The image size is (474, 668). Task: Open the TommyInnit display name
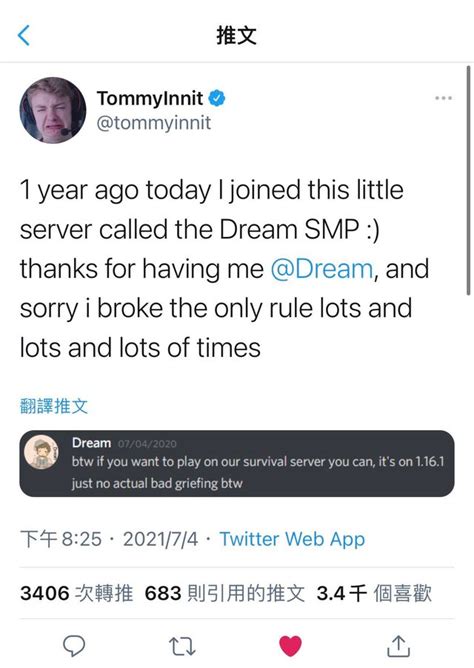point(150,98)
